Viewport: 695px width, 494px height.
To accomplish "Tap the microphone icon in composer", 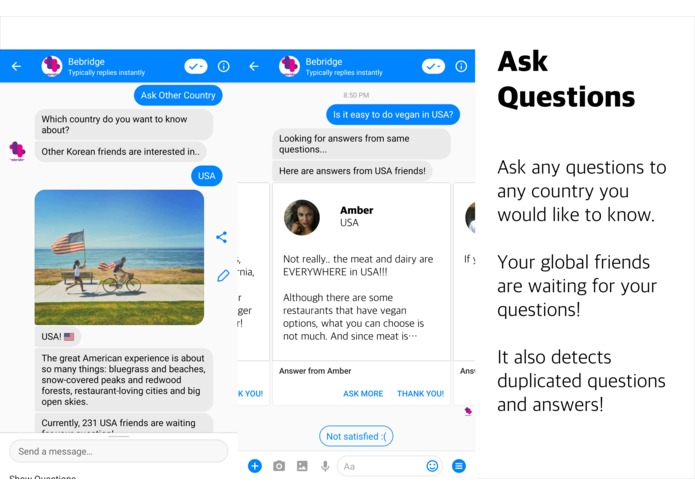I will 325,466.
